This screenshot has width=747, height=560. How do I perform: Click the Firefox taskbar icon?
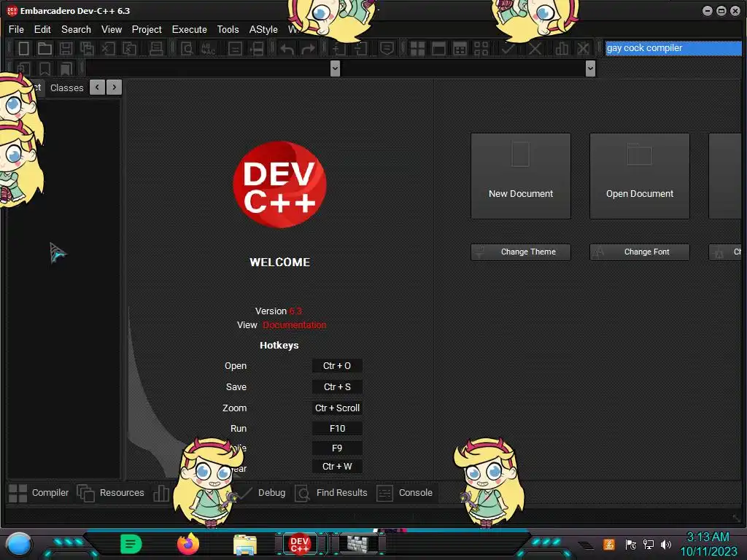click(x=187, y=544)
